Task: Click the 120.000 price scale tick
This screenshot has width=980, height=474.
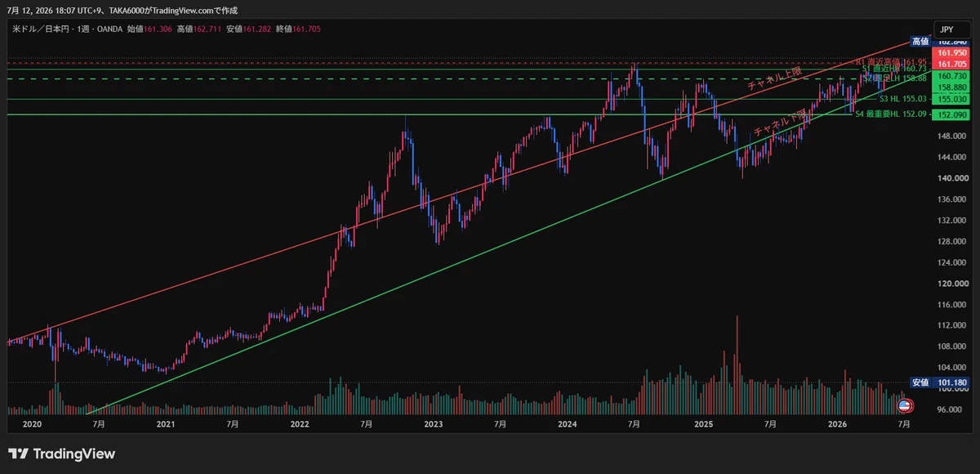Action: pos(951,284)
